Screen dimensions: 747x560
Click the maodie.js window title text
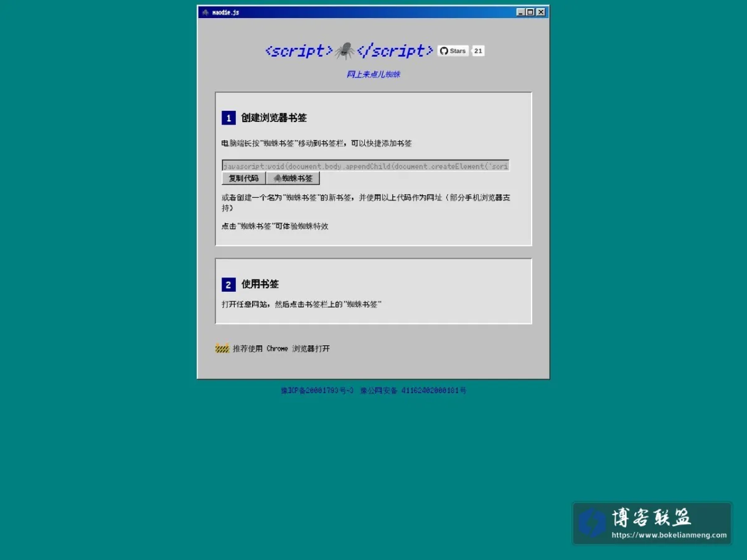[x=225, y=12]
